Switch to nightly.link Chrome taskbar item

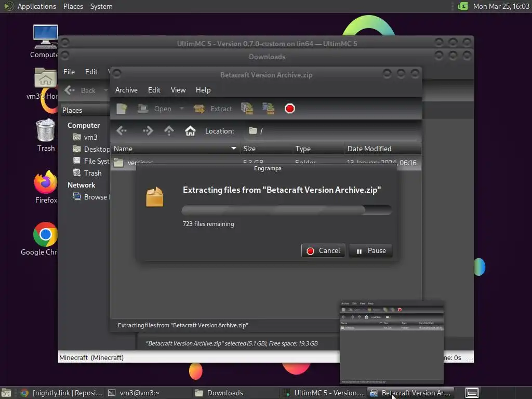pyautogui.click(x=61, y=393)
